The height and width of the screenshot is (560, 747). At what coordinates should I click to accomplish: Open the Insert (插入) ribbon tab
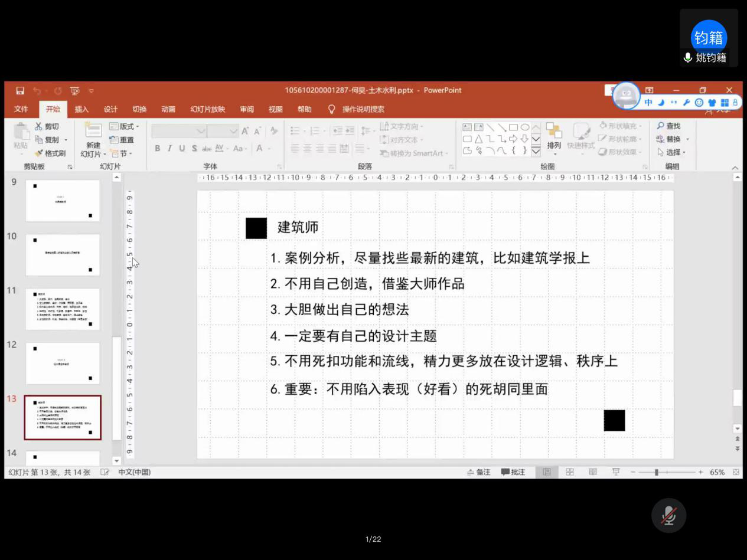point(81,109)
